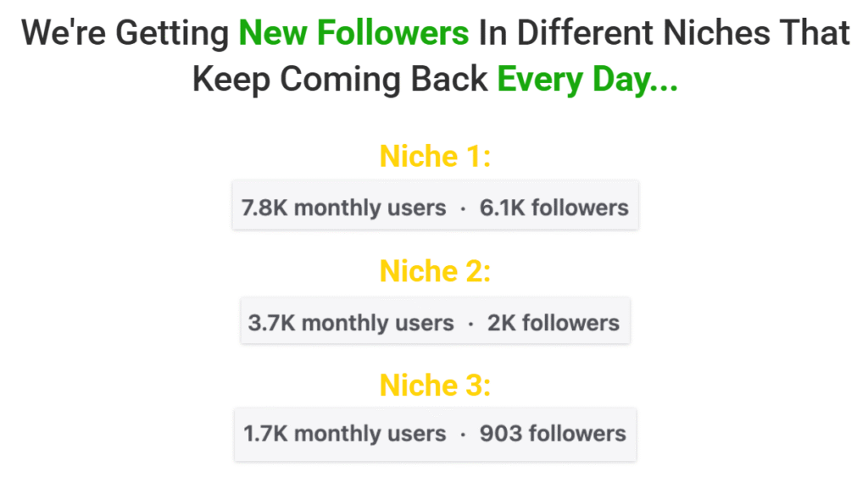Image resolution: width=868 pixels, height=488 pixels.
Task: Click "6.1K followers" stat
Action: pyautogui.click(x=554, y=208)
